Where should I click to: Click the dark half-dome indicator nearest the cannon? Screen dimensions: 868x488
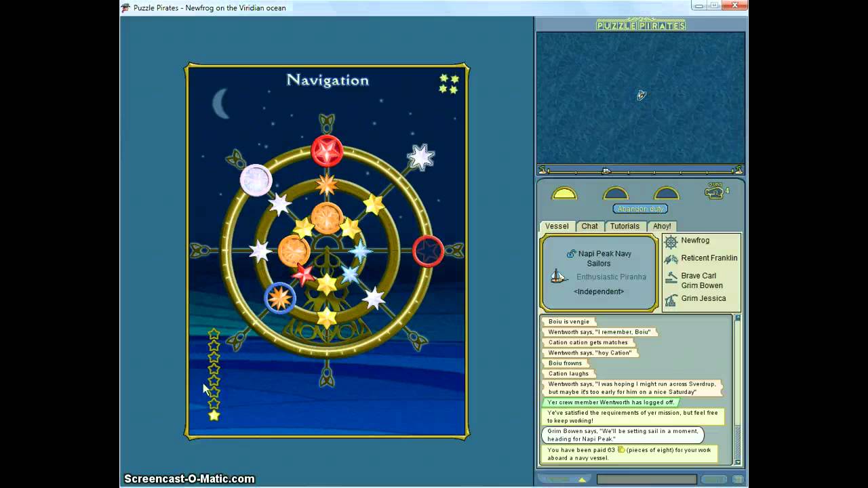[667, 194]
